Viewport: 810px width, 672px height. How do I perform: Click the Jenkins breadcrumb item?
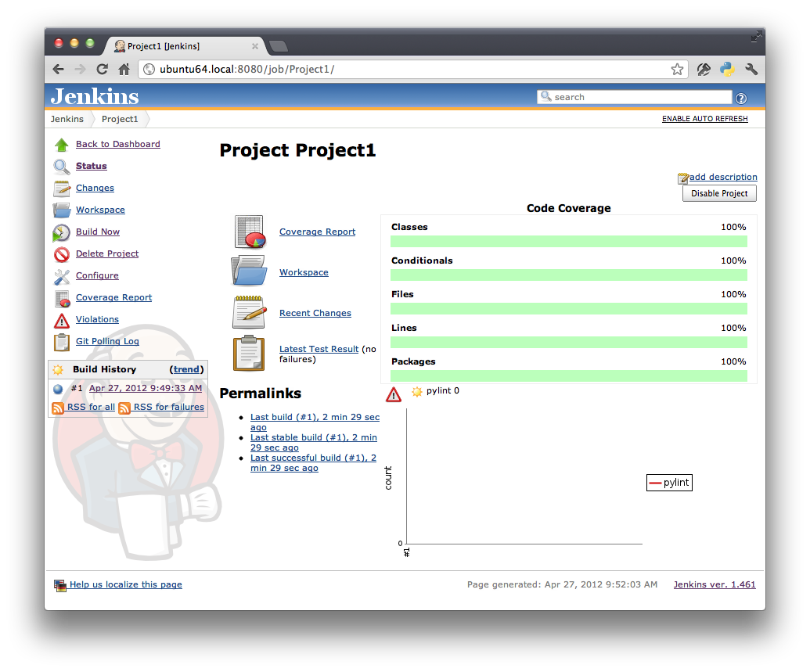(x=67, y=120)
